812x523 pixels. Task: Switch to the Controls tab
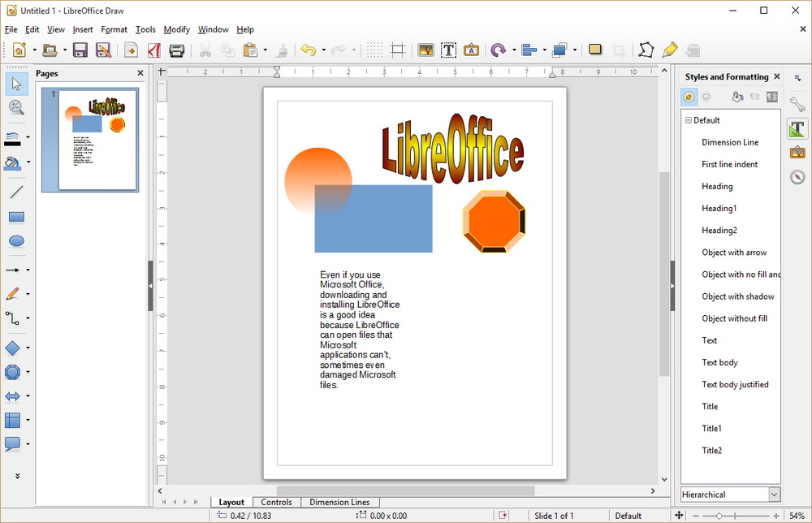[x=277, y=502]
